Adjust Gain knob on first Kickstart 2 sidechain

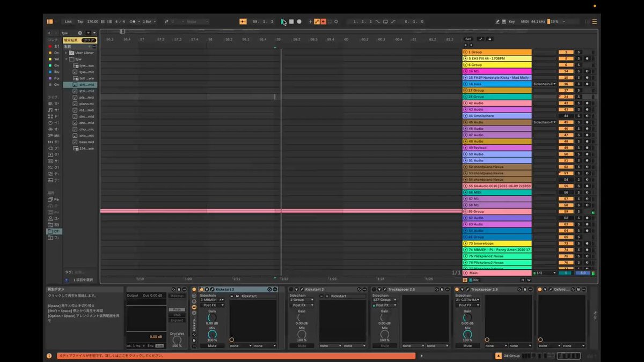pyautogui.click(x=212, y=317)
